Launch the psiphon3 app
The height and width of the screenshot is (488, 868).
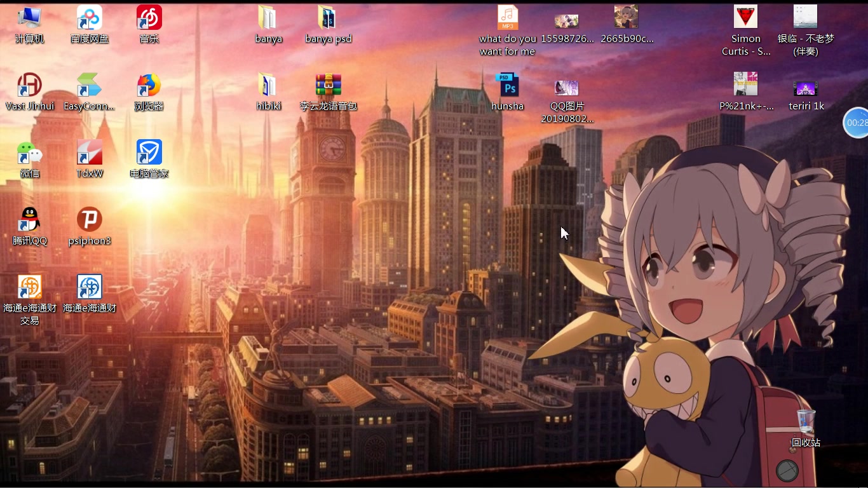[90, 220]
